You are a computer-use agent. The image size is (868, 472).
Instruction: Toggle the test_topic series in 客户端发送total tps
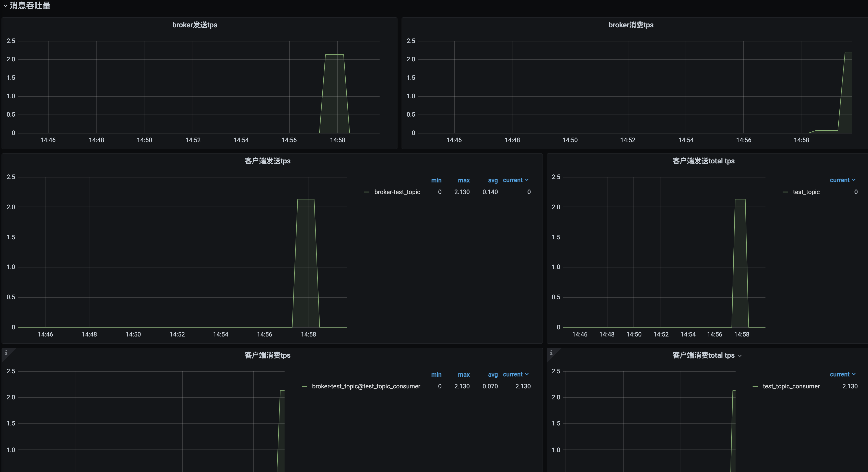(x=806, y=192)
